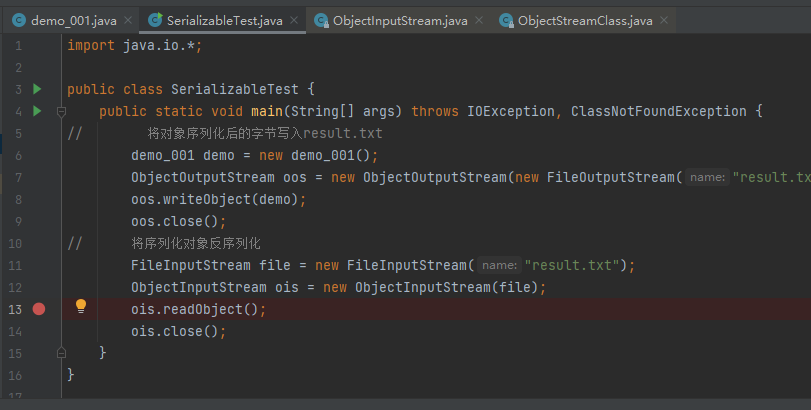Close the SerializableTest.java tab
The width and height of the screenshot is (811, 410).
click(x=294, y=20)
